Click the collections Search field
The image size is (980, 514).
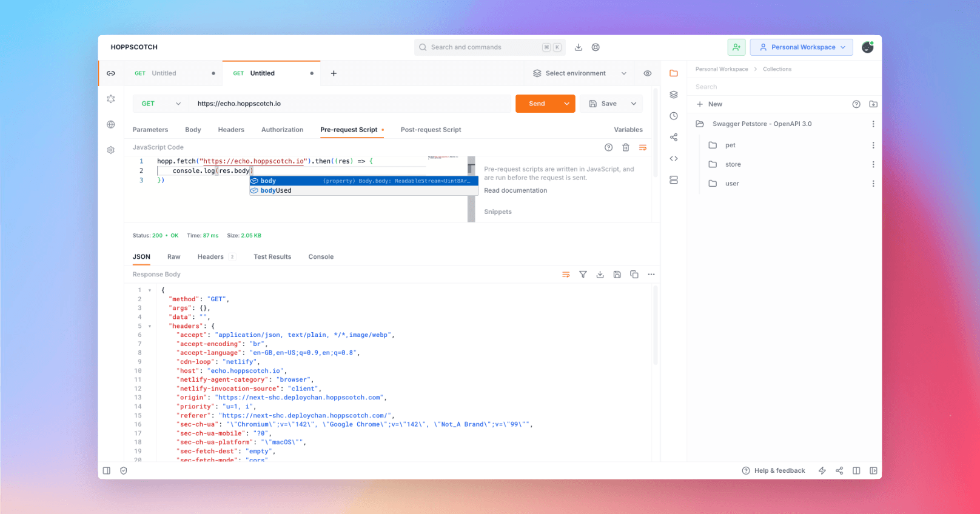(x=784, y=87)
